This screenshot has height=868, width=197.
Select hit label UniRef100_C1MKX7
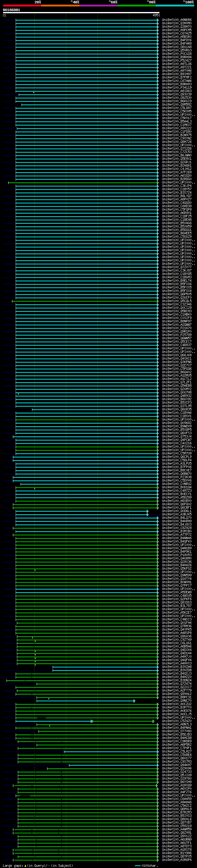click(177, 125)
